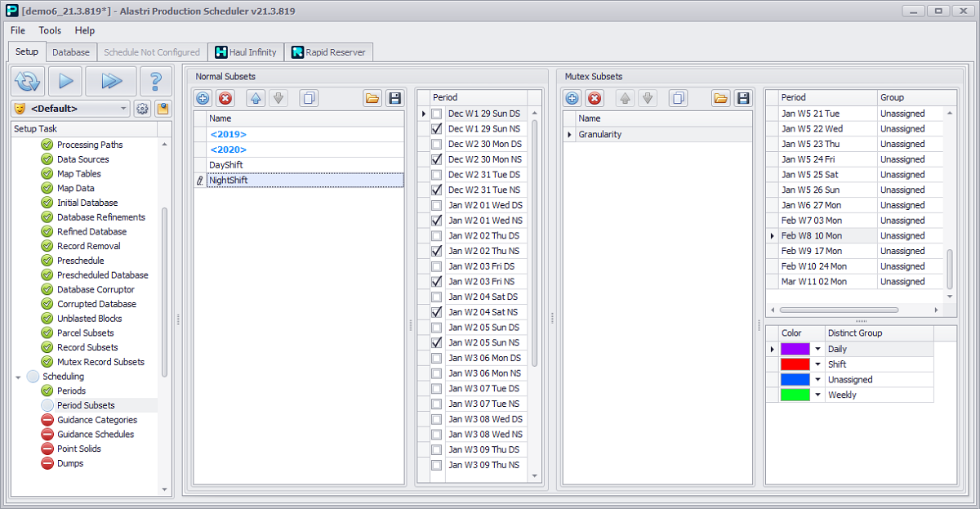Click the green Weekly color swatch
980x509 pixels.
795,395
